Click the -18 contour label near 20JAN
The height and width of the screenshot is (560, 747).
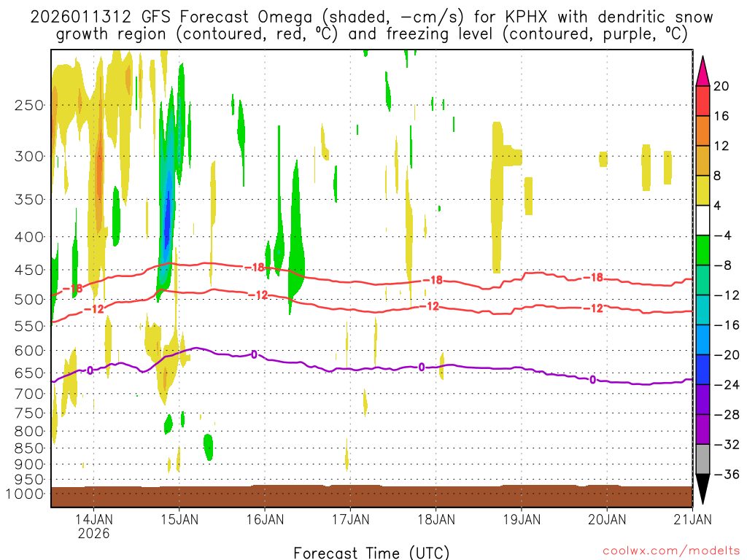(593, 277)
